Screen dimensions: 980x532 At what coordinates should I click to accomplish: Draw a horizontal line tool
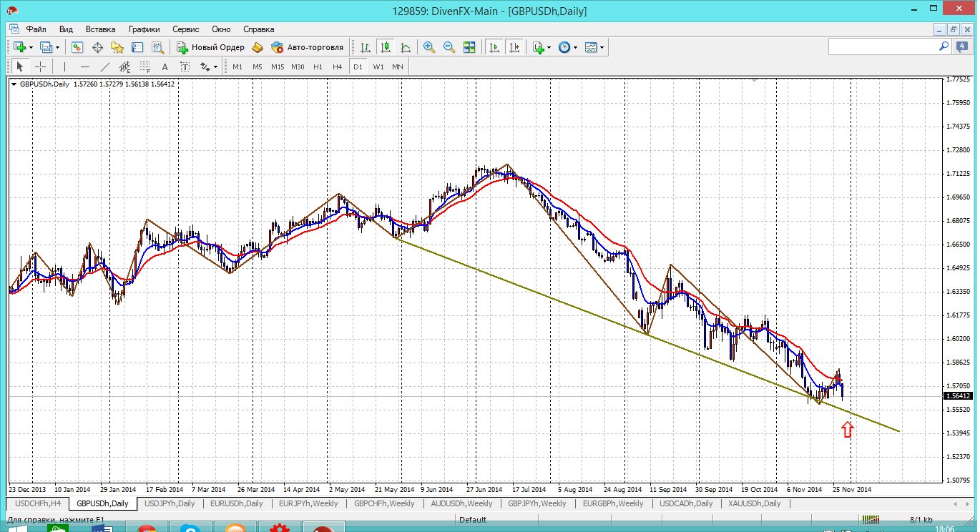[85, 66]
